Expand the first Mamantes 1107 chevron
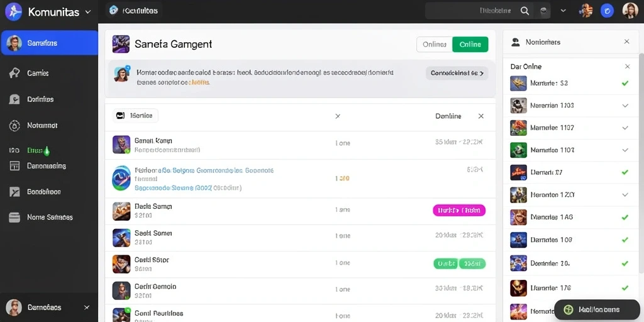644x322 pixels. click(625, 128)
